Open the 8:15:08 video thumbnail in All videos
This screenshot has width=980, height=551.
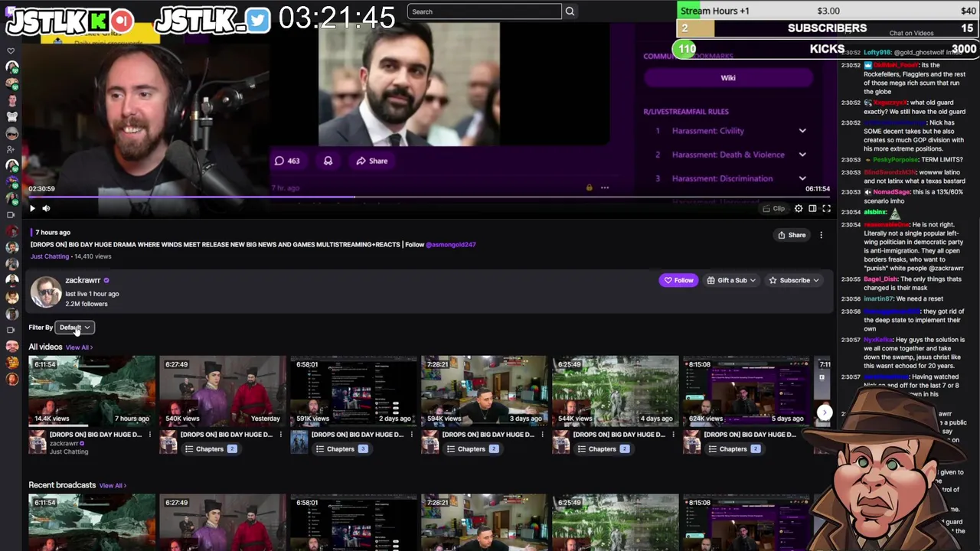746,390
